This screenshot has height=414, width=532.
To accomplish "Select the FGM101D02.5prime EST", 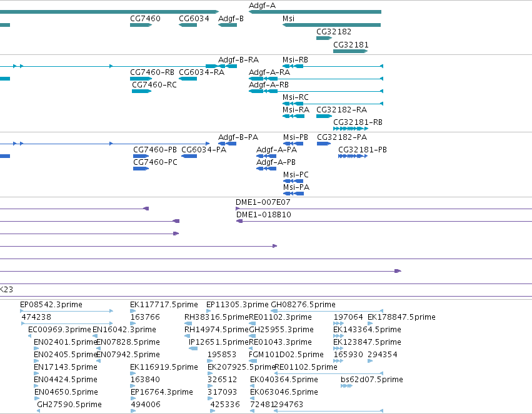I will click(253, 361).
